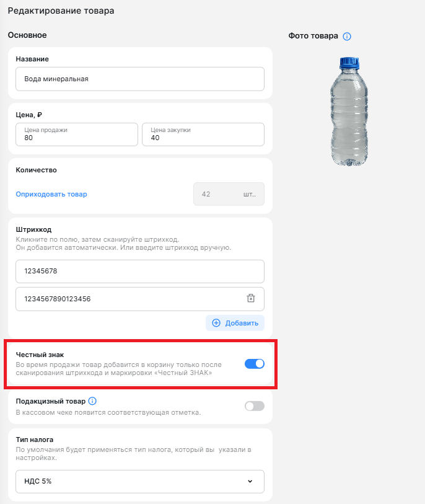This screenshot has width=425, height=504.
Task: Click the water bottle product photo
Action: point(349,111)
